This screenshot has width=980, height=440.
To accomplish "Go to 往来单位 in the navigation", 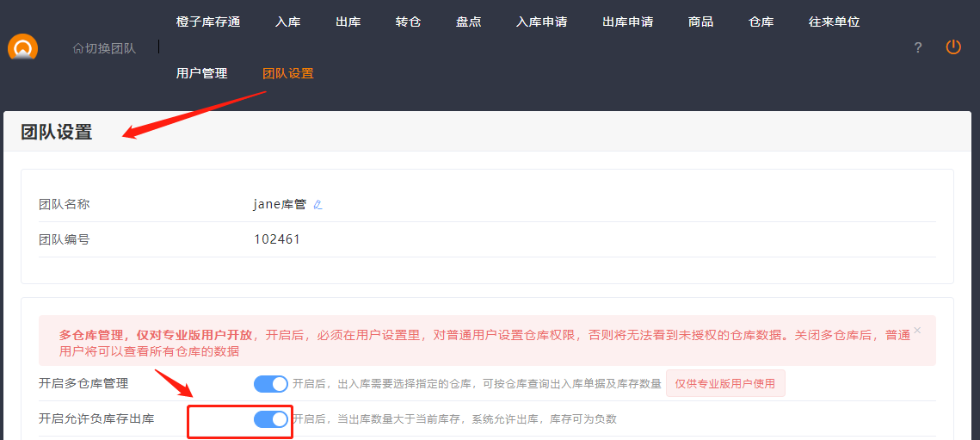I will click(835, 22).
